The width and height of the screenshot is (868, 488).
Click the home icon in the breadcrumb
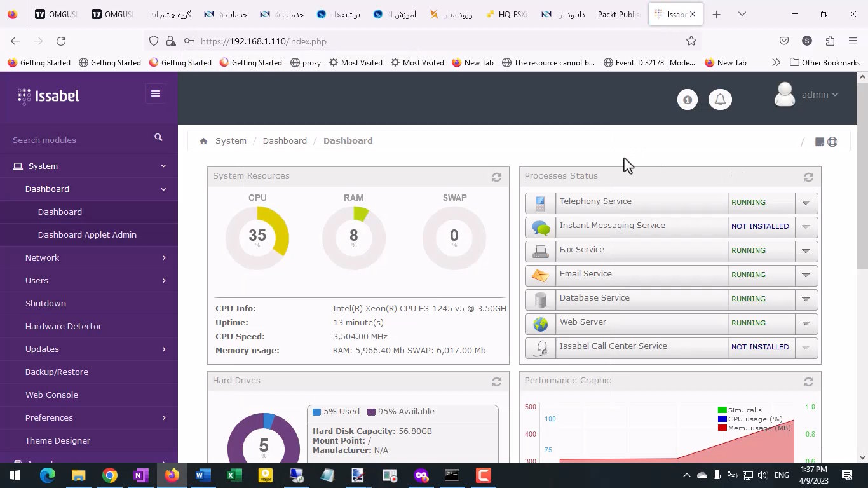tap(203, 141)
